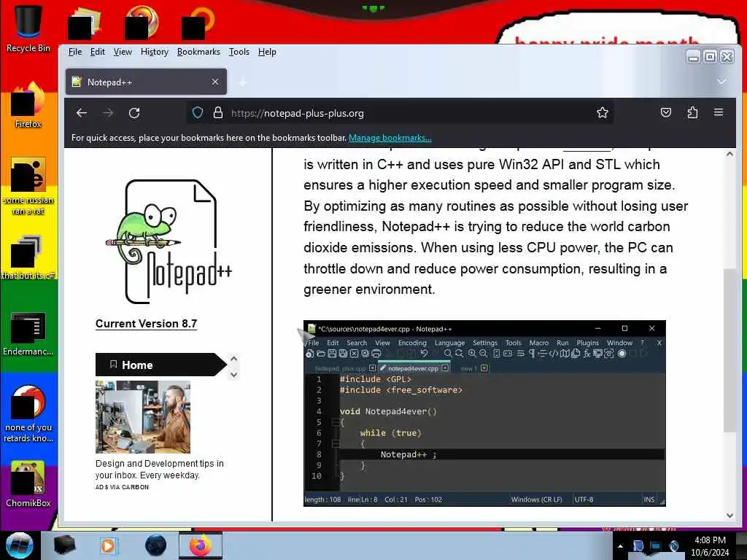
Task: Click the page vertical scrollbar thumb
Action: (x=729, y=350)
